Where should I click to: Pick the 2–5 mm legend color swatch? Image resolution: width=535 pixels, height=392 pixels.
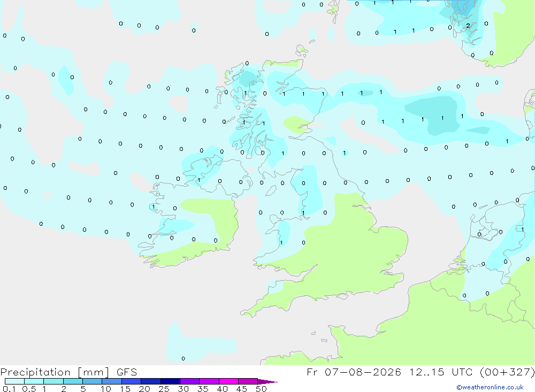pos(73,381)
